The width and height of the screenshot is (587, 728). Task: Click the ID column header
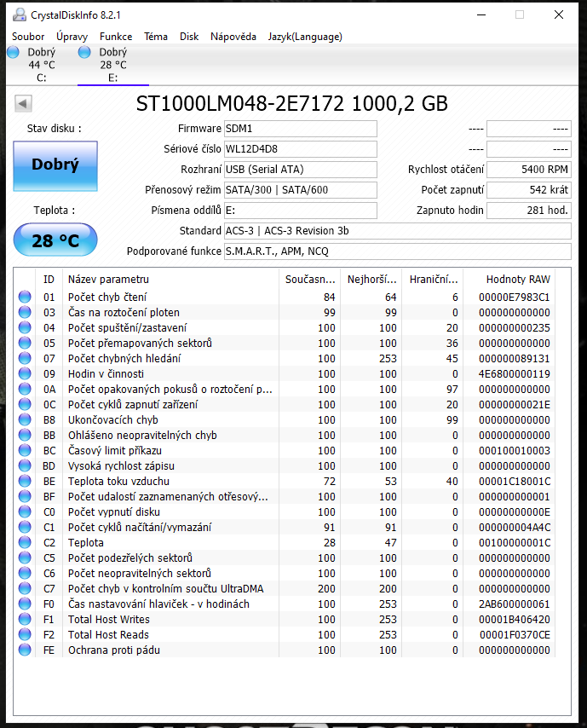point(49,280)
